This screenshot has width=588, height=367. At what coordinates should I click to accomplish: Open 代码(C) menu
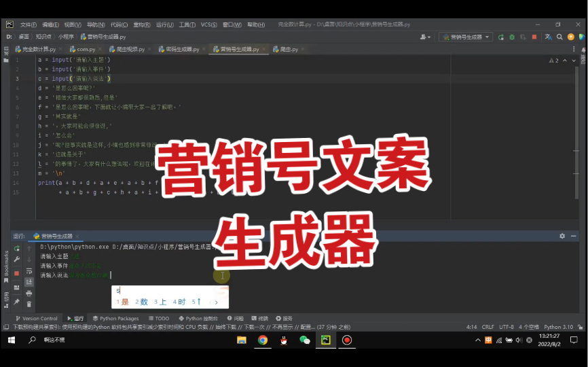(x=119, y=24)
